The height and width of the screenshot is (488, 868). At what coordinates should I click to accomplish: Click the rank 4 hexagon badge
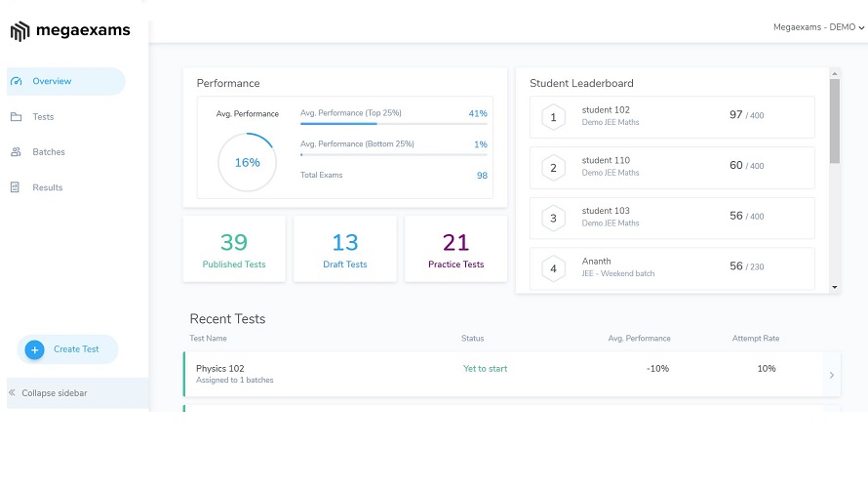tap(553, 268)
